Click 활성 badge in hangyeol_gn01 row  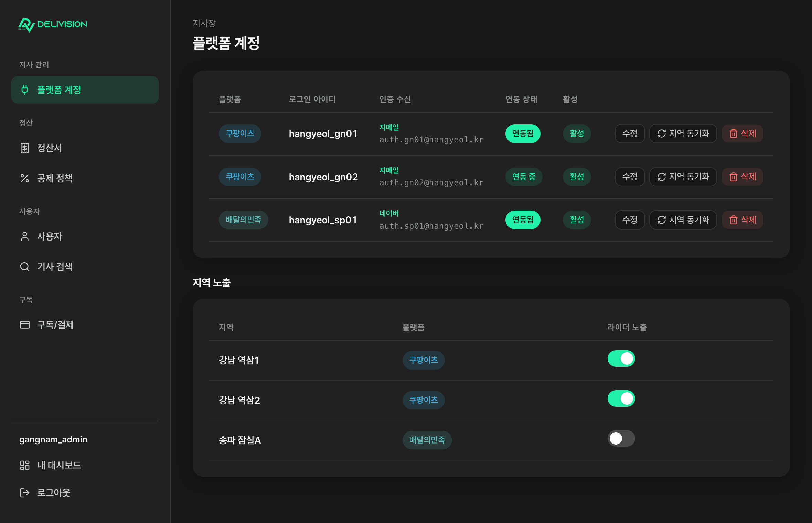point(577,134)
